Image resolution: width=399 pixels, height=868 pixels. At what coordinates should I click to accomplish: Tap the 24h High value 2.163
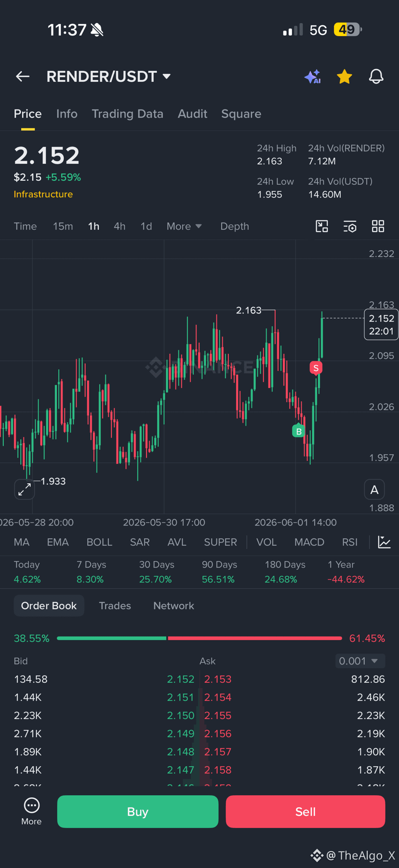(x=269, y=161)
